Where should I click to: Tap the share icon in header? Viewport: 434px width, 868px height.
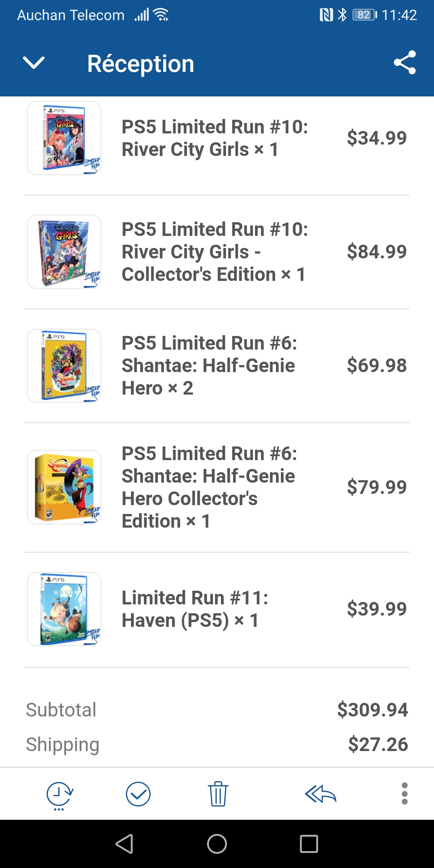tap(404, 63)
